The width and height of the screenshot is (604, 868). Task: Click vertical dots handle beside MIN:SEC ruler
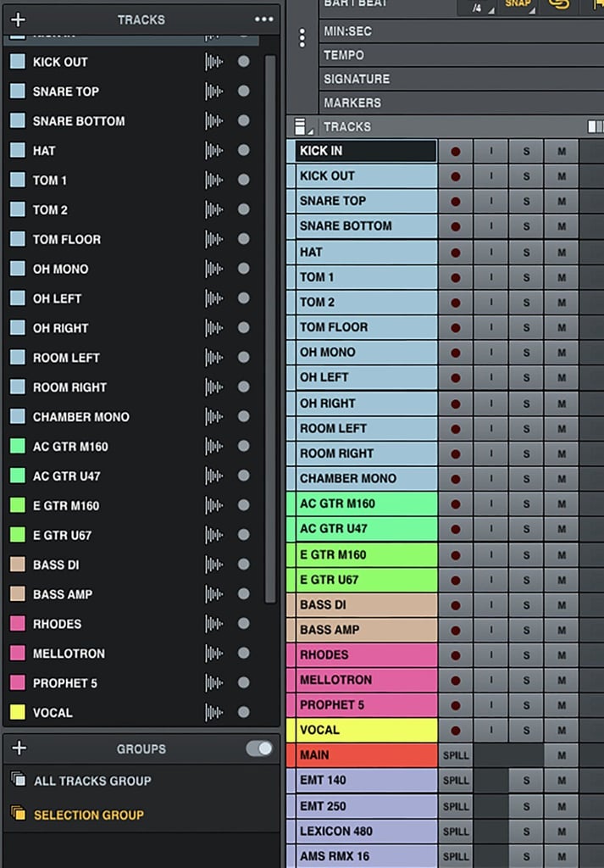pyautogui.click(x=302, y=37)
